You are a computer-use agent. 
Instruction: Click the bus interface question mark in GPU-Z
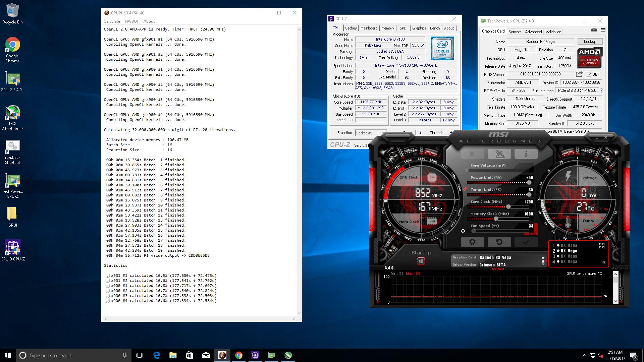pyautogui.click(x=601, y=90)
